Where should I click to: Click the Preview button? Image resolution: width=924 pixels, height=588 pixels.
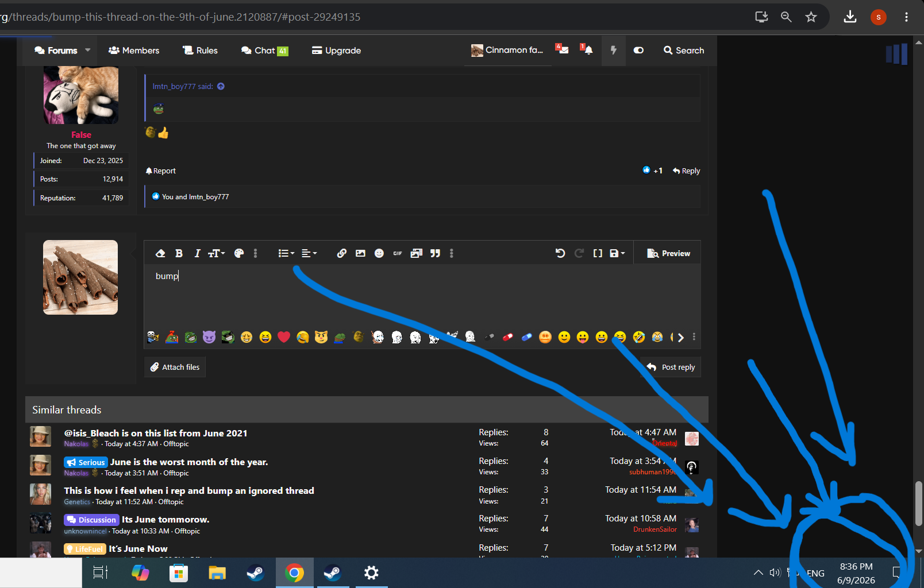668,253
